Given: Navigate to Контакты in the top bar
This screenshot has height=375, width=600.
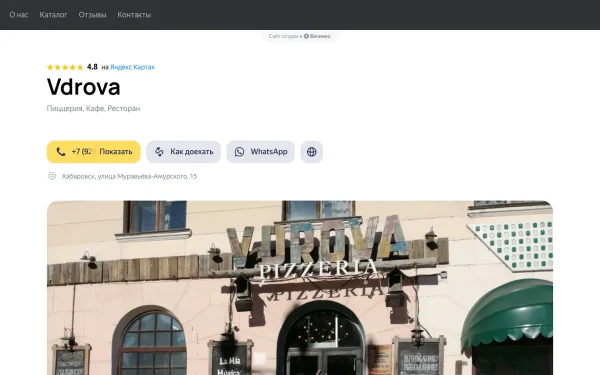Looking at the screenshot, I should tap(134, 15).
